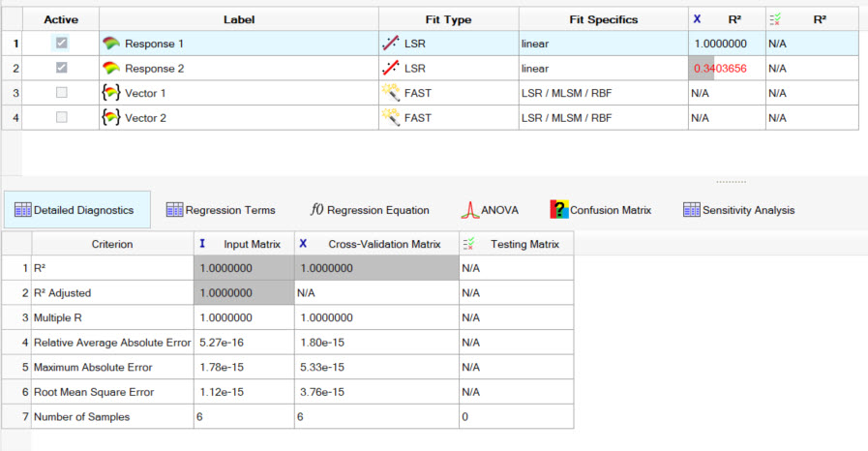Click the Input Matrix column header
Viewport: 868px width, 451px height.
point(244,244)
